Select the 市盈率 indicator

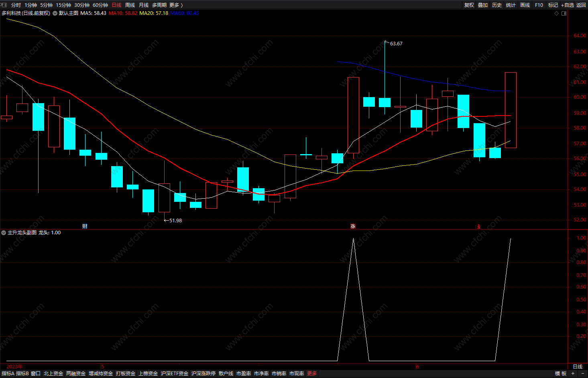coord(244,374)
